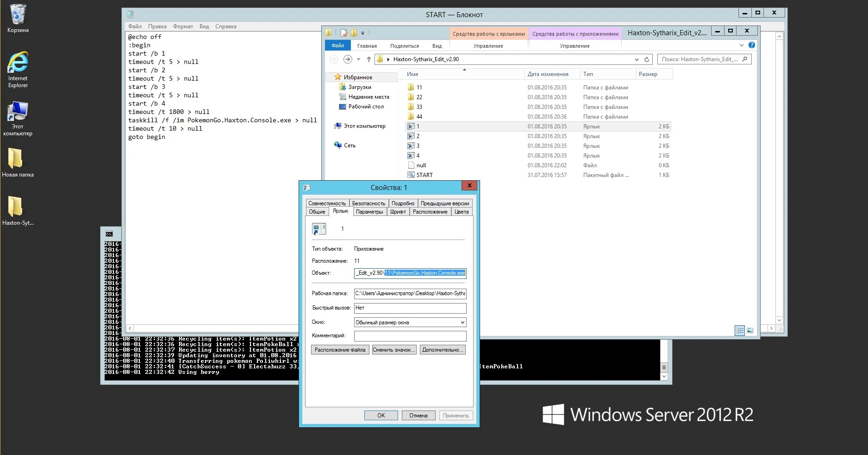Click the New folder icon in Explorer quick access toolbar

click(x=354, y=33)
